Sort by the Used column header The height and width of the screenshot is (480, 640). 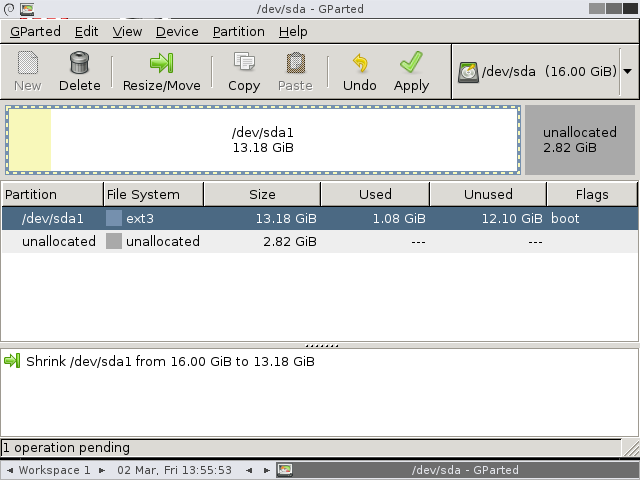tap(375, 194)
